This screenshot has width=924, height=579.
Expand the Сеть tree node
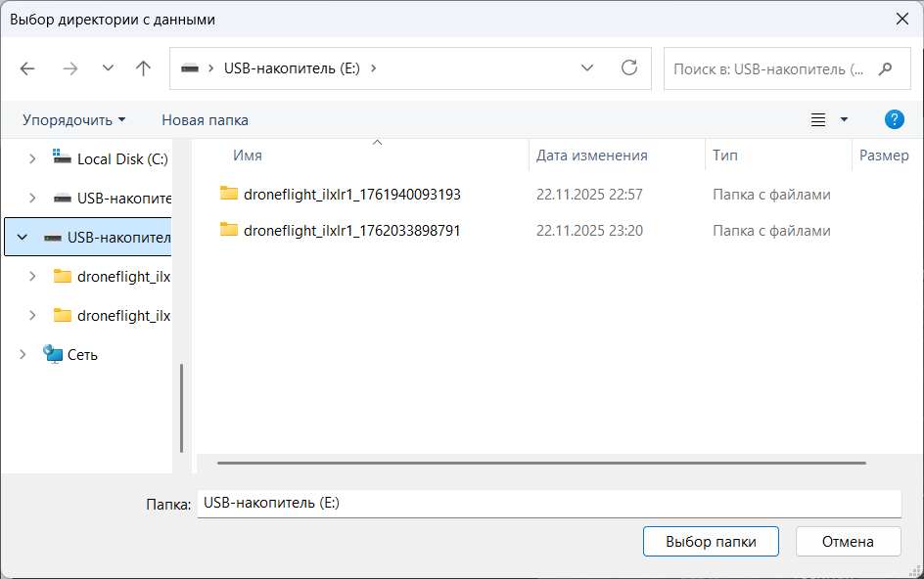[23, 354]
